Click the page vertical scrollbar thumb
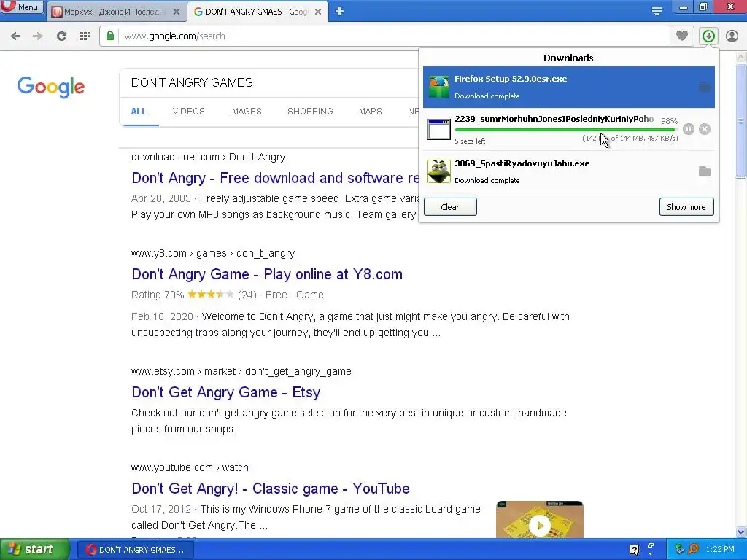Screen dimensions: 747x560 (741, 122)
